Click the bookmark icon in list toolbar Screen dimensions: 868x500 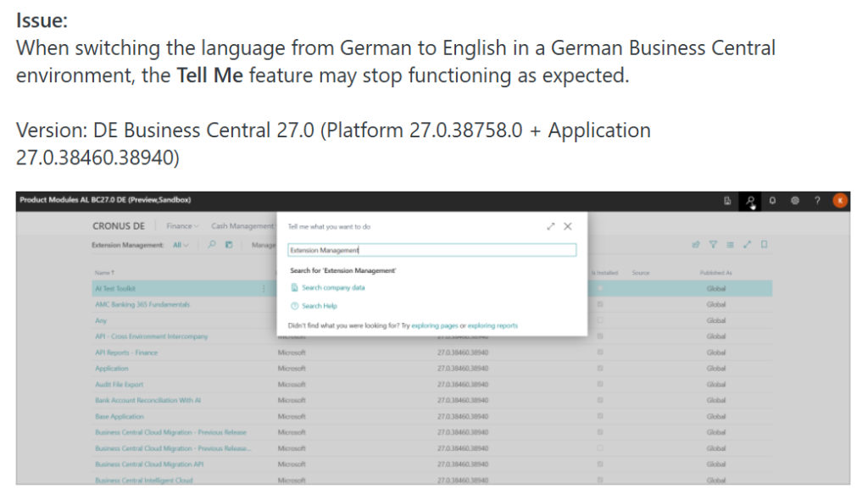click(x=764, y=246)
